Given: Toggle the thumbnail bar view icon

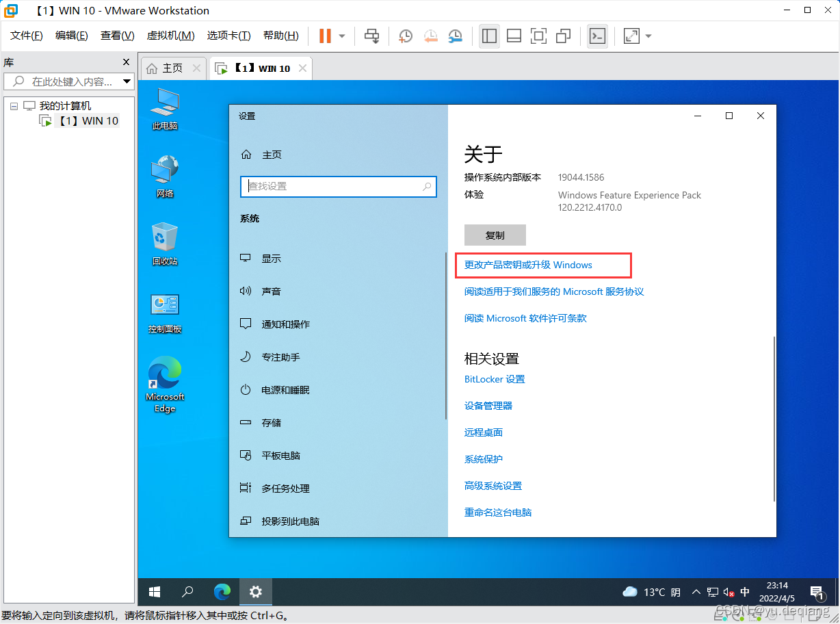Looking at the screenshot, I should tap(514, 36).
